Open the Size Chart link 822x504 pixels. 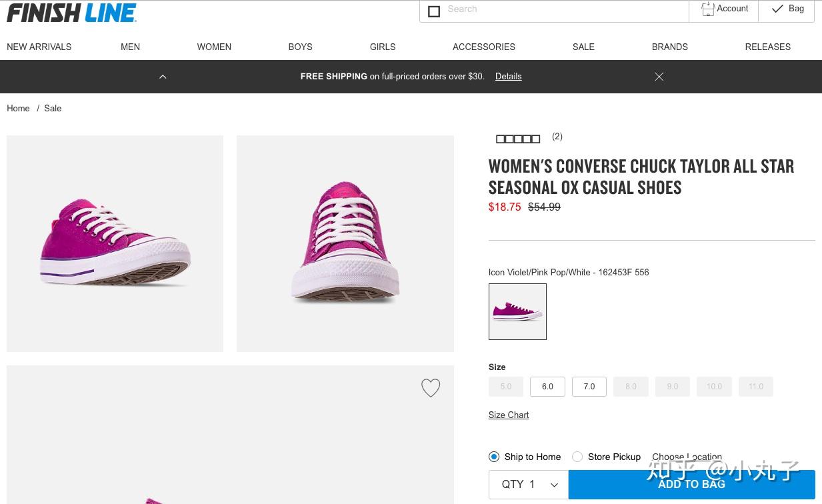tap(509, 415)
